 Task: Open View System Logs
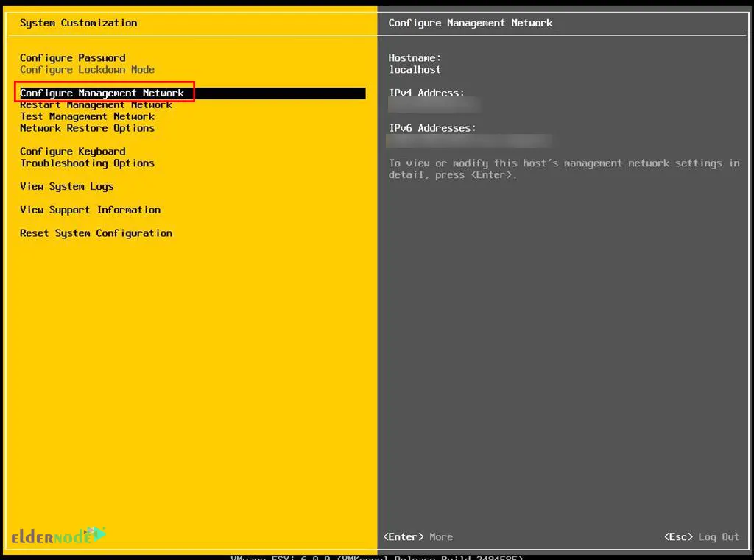tap(66, 186)
